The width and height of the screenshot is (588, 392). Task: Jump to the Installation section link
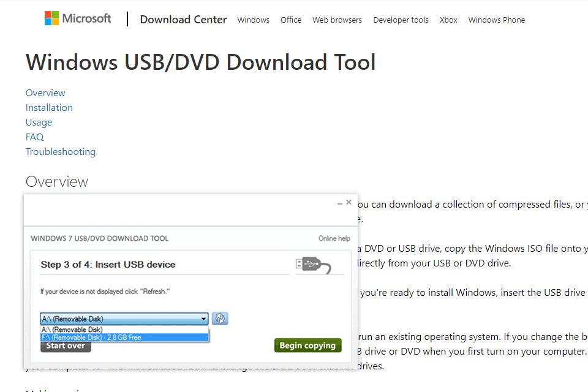49,108
